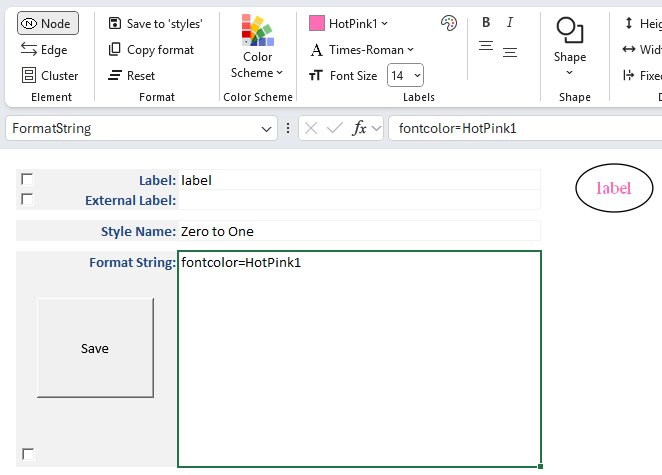Open the Font Size dropdown showing 14
The image size is (662, 475).
tap(405, 75)
